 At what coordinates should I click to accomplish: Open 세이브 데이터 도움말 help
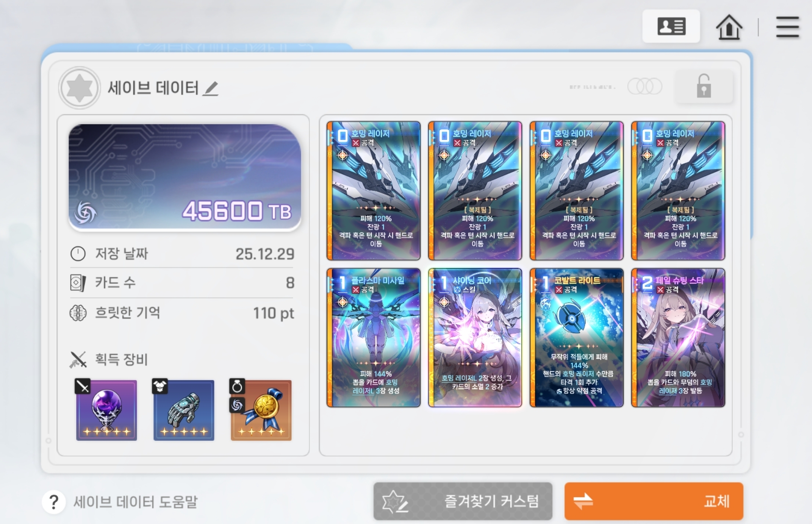pos(136,502)
